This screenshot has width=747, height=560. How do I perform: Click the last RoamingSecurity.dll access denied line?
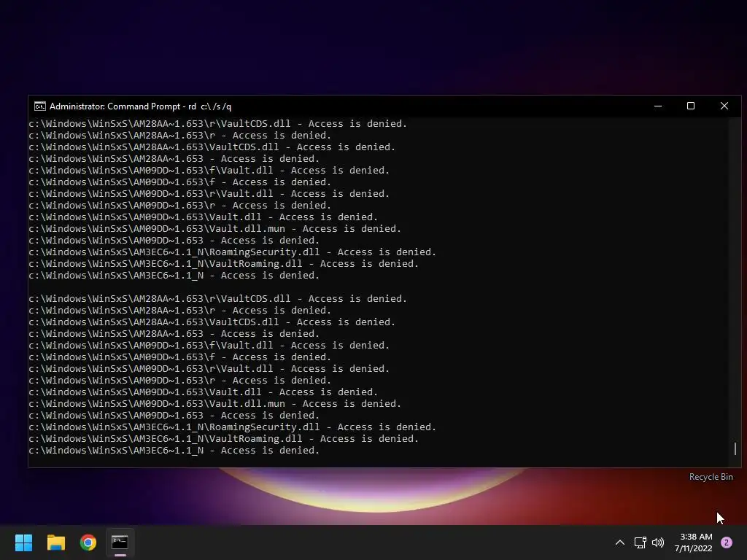233,427
